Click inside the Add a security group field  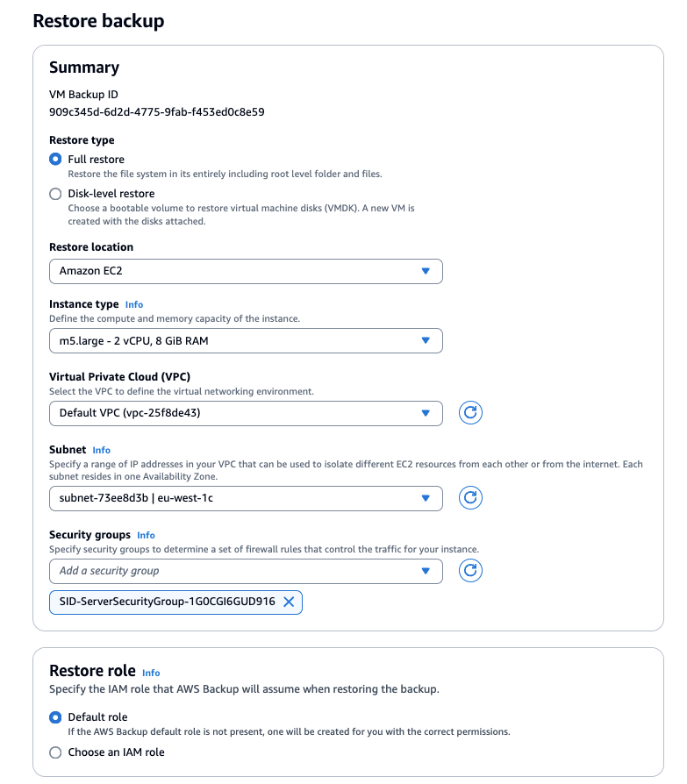click(x=175, y=570)
